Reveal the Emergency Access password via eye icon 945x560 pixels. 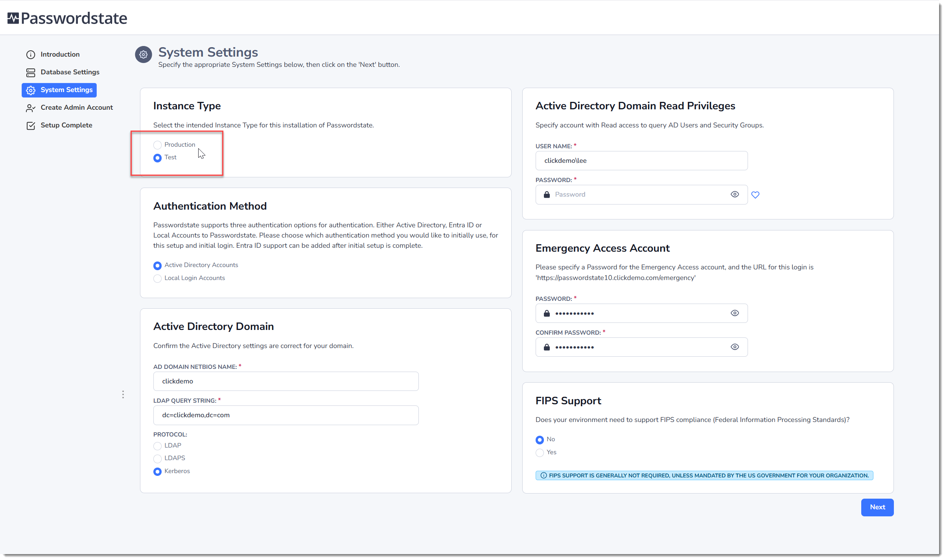tap(735, 313)
